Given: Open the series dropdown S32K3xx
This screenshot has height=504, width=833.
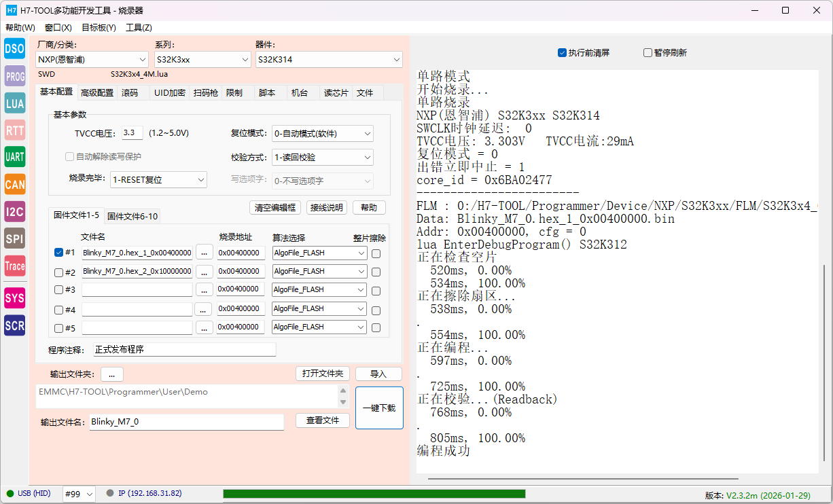Looking at the screenshot, I should coord(202,60).
